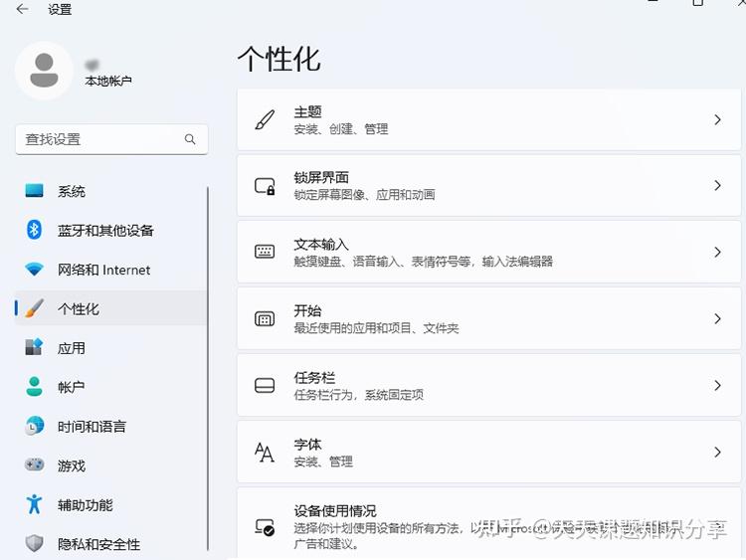Viewport: 746px width, 560px height.
Task: Open 网络和 Internet in the sidebar
Action: click(x=110, y=270)
